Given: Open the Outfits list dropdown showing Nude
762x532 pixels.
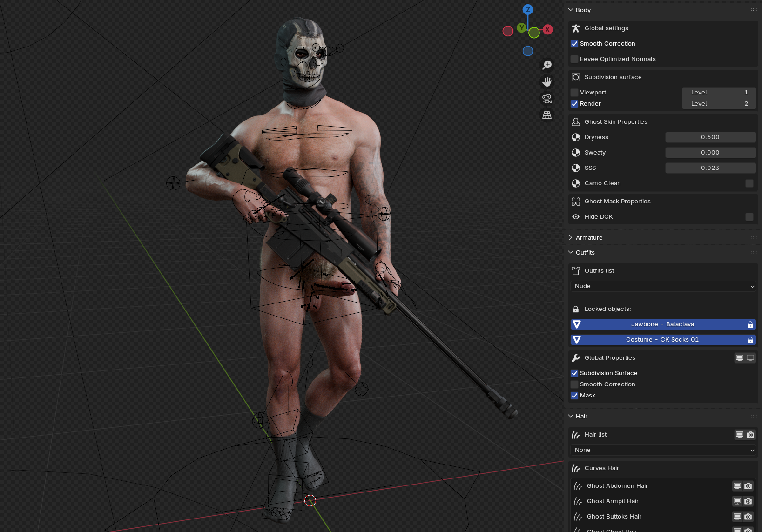Looking at the screenshot, I should coord(663,286).
